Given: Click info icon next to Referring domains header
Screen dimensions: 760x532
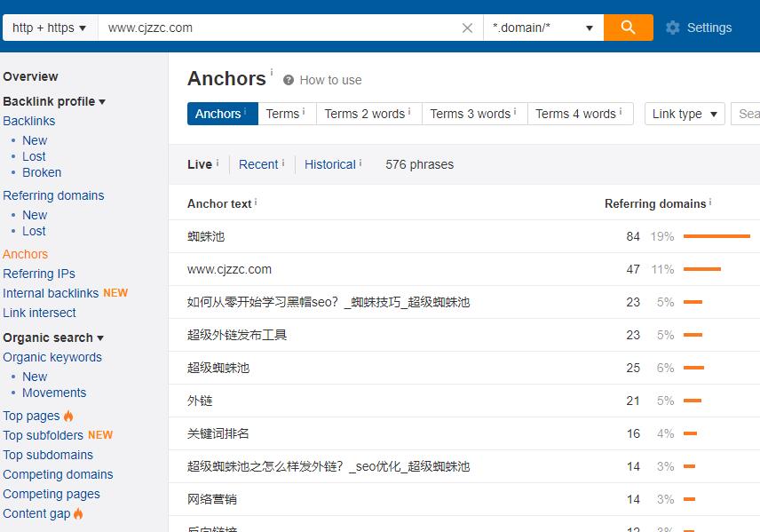Looking at the screenshot, I should pyautogui.click(x=710, y=202).
